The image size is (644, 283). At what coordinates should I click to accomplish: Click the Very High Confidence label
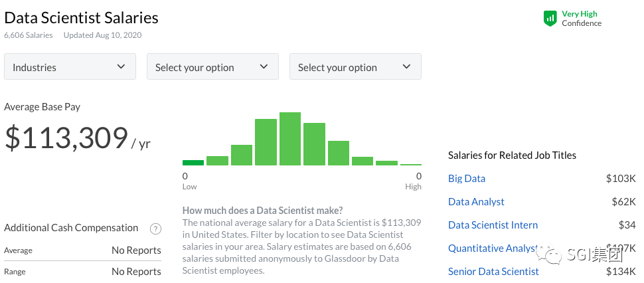coord(582,19)
